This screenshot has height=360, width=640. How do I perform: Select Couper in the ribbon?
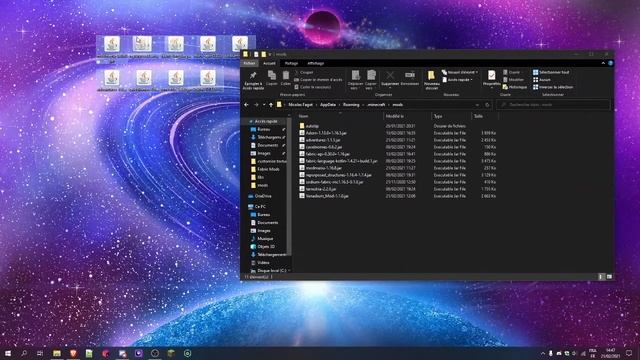(304, 72)
